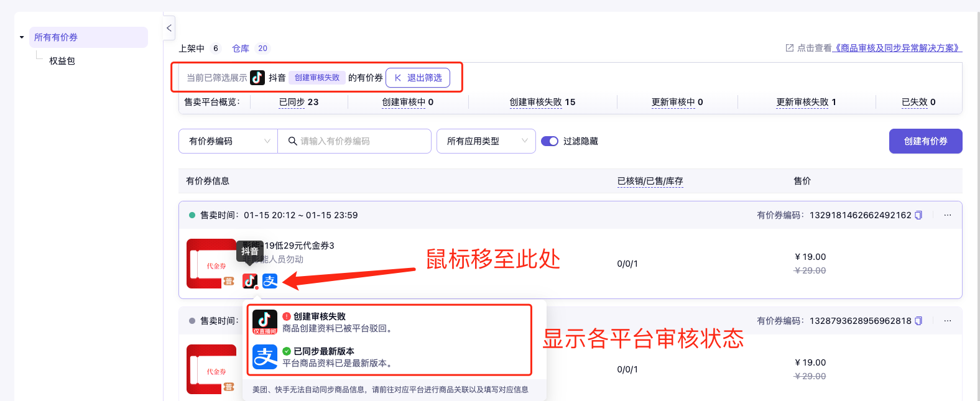Click 退出筛选 to exit filter
This screenshot has height=401, width=980.
click(417, 78)
